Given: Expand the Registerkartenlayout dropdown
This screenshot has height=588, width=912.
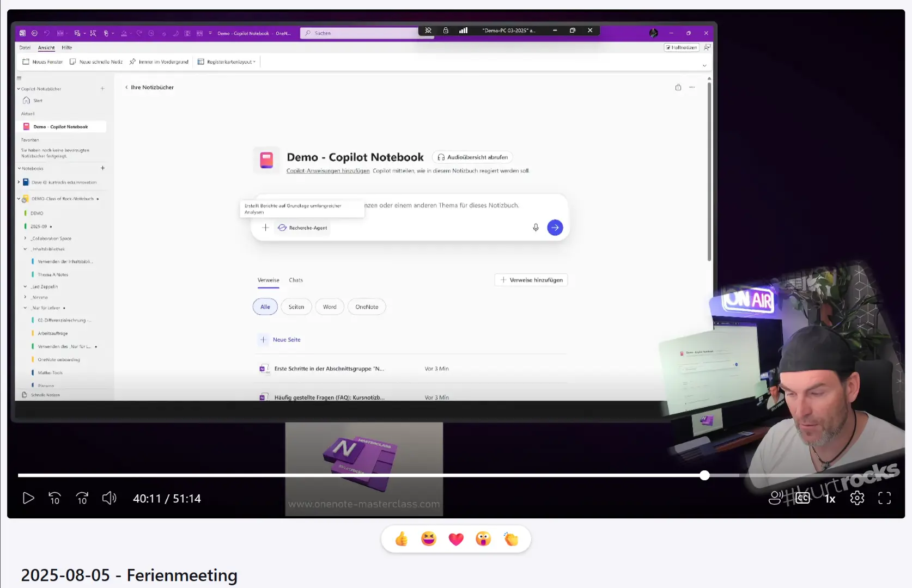Looking at the screenshot, I should (x=227, y=62).
